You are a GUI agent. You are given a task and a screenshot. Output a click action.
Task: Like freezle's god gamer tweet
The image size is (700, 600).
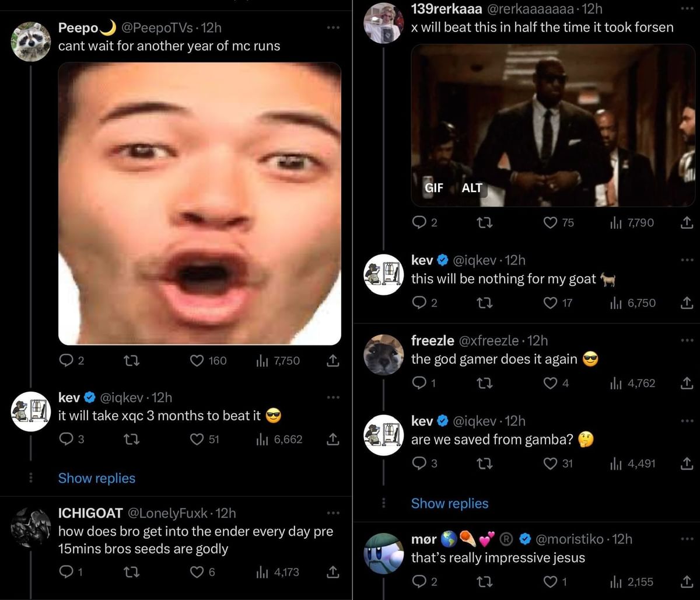click(x=550, y=383)
